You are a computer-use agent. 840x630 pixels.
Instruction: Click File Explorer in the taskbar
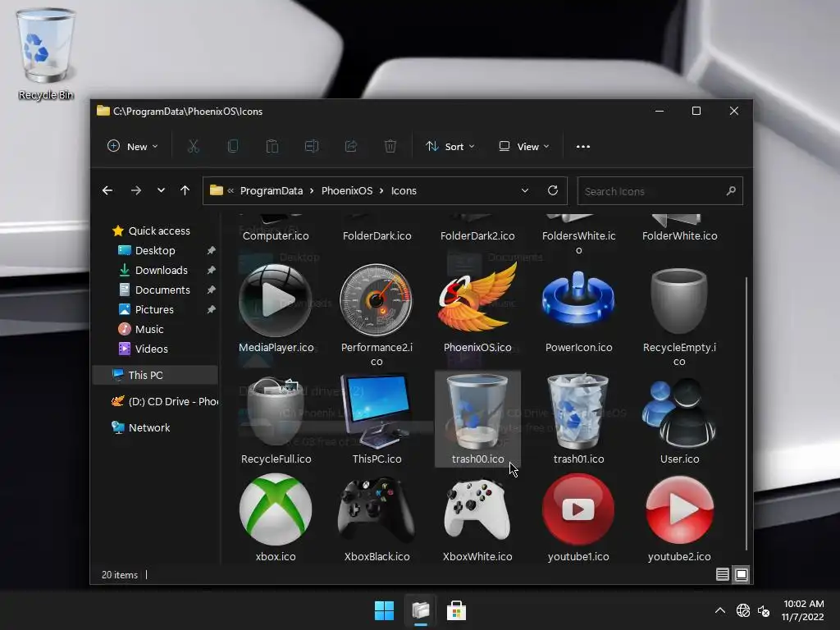[421, 610]
